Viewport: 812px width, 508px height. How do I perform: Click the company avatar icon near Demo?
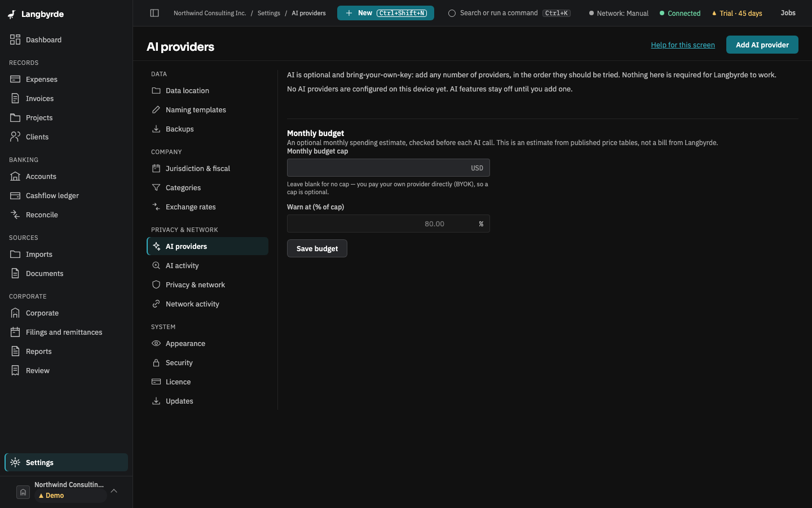coord(23,492)
